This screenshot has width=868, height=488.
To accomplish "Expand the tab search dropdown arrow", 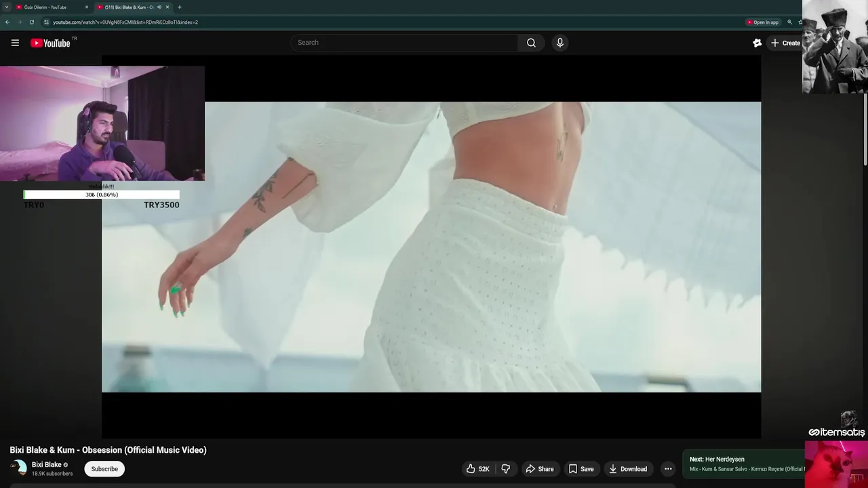I will (x=6, y=7).
